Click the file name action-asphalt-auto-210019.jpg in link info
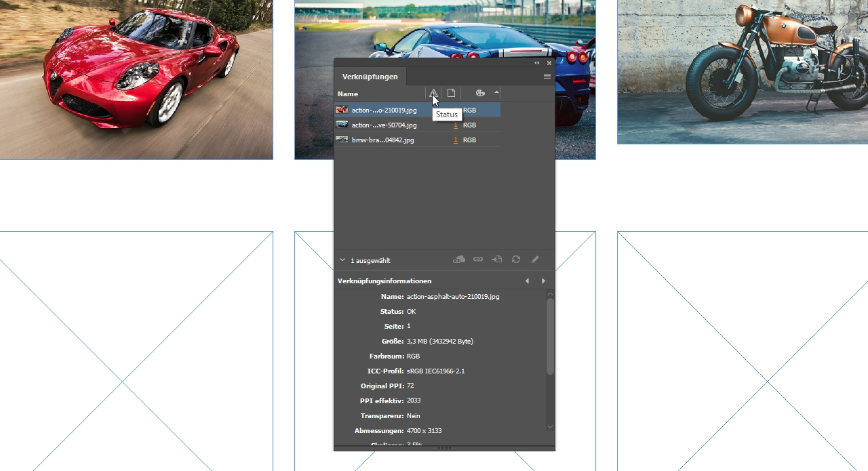This screenshot has width=868, height=471. 453,297
